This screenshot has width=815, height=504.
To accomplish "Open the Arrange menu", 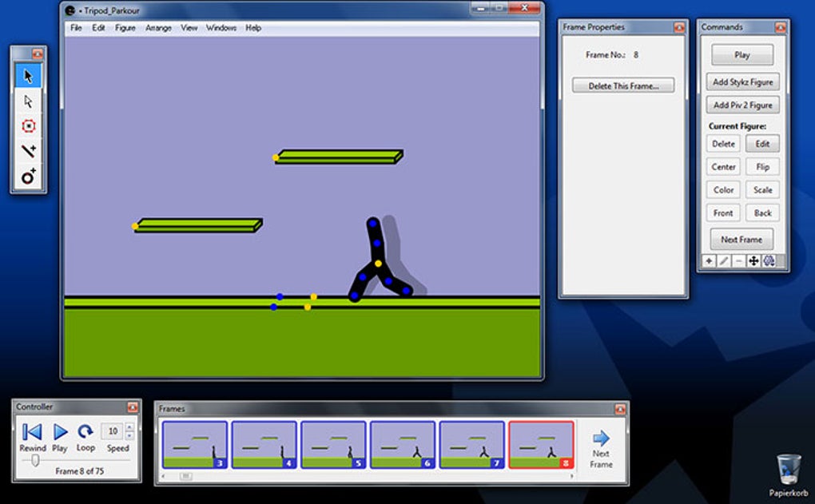I will pyautogui.click(x=158, y=28).
